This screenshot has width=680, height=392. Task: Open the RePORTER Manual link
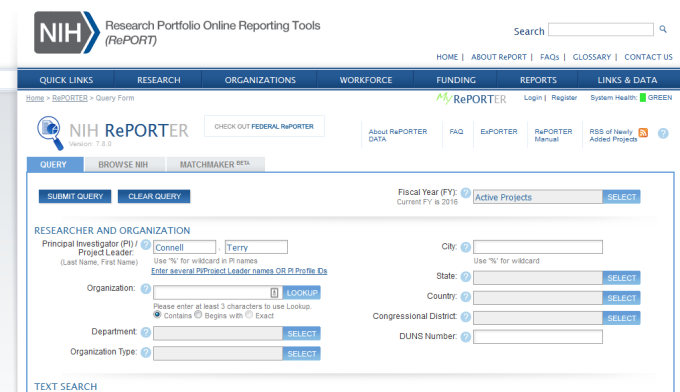pyautogui.click(x=553, y=135)
